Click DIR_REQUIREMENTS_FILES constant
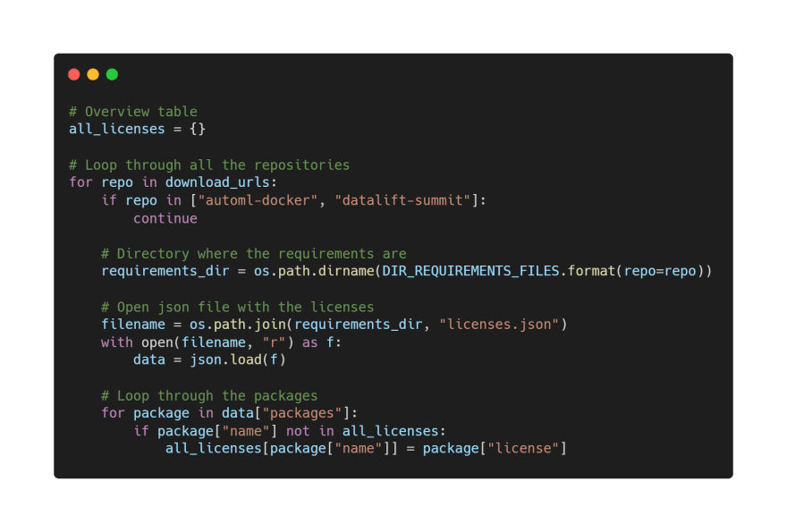 pyautogui.click(x=470, y=271)
